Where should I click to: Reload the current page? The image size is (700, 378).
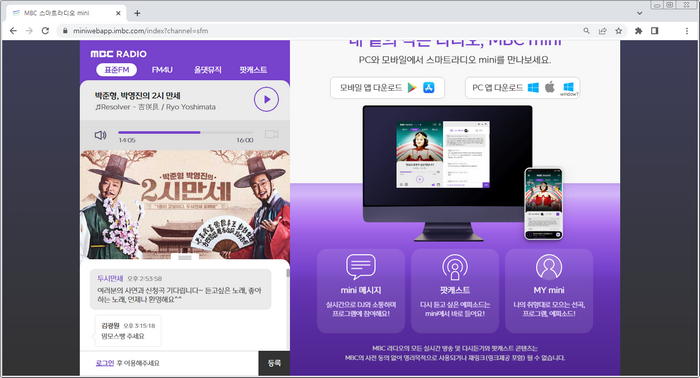[45, 31]
